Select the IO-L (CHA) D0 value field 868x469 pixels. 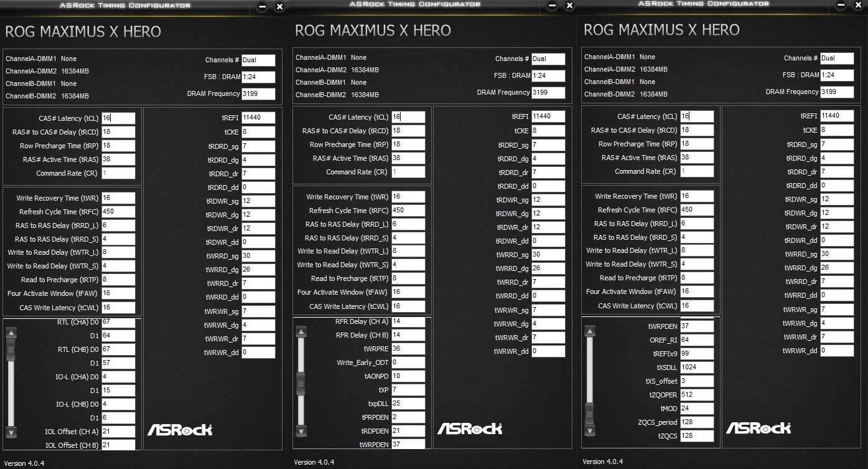[x=118, y=376]
